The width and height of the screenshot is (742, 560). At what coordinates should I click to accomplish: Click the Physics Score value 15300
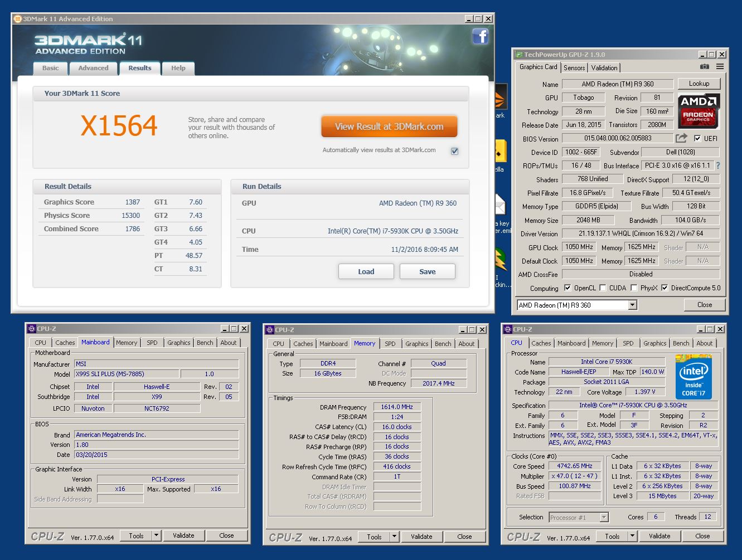click(x=131, y=216)
